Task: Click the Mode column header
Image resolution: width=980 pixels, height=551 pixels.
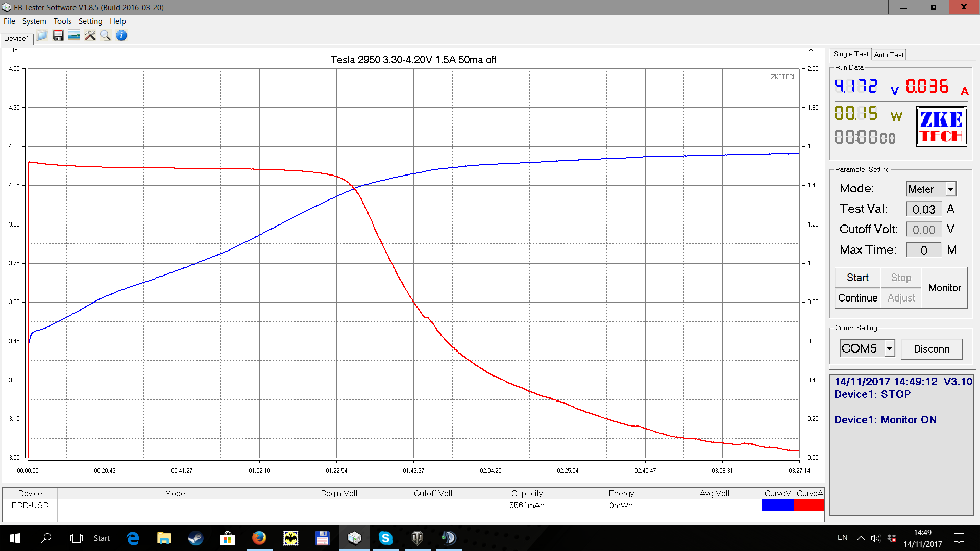Action: [175, 493]
